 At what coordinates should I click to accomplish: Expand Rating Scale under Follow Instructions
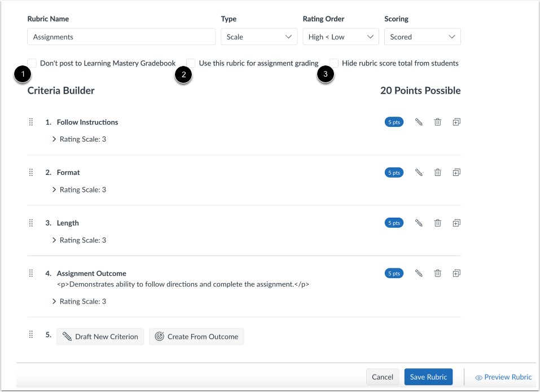pyautogui.click(x=54, y=139)
